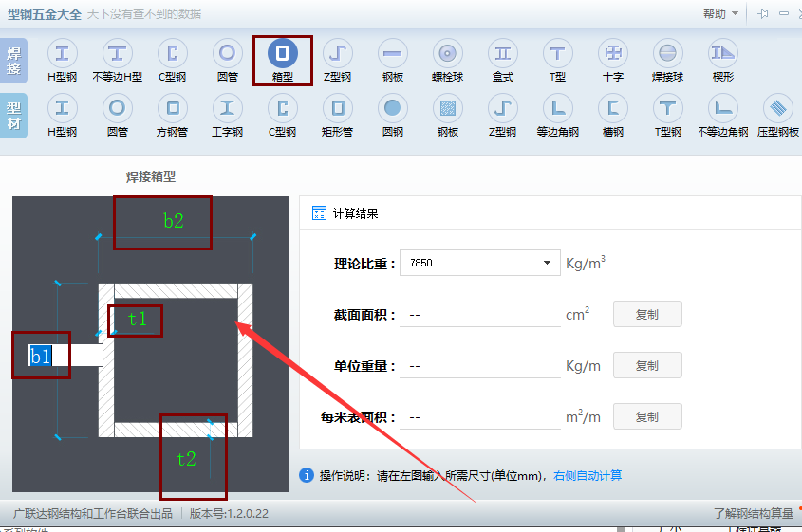Click the b2 dimension label
The height and width of the screenshot is (532, 802).
click(174, 221)
